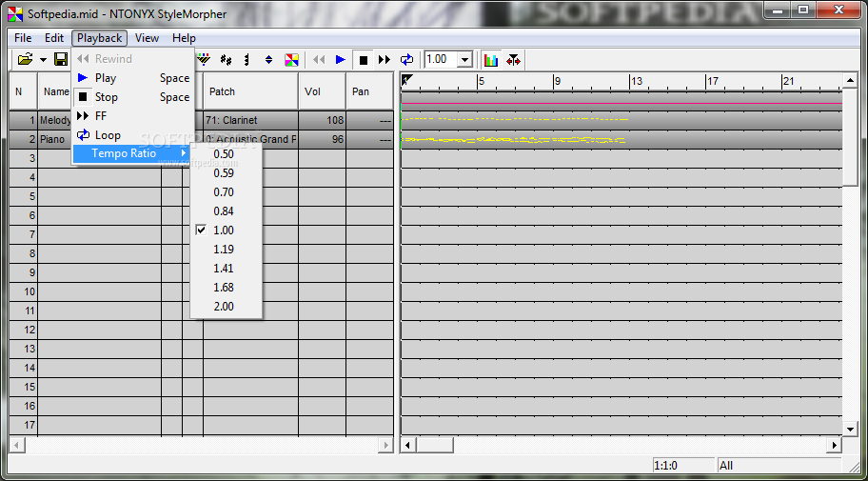
Task: Click the save floppy disk icon
Action: click(60, 59)
